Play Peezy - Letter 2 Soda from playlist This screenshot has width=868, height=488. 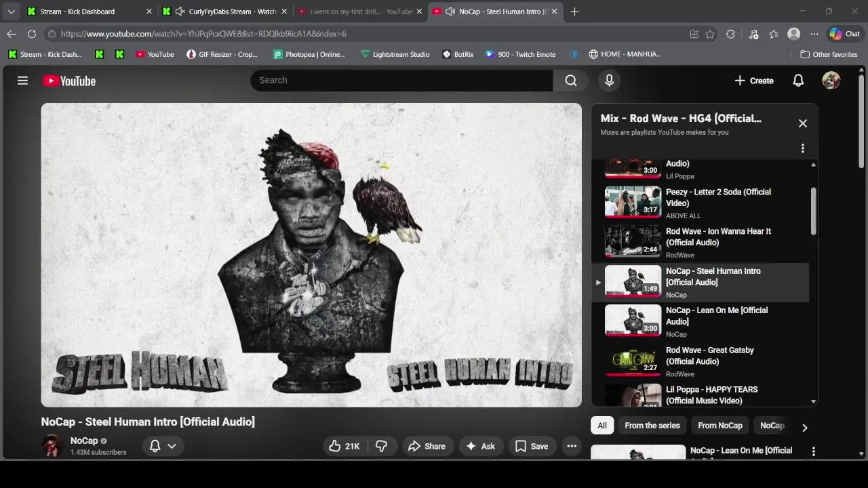700,202
